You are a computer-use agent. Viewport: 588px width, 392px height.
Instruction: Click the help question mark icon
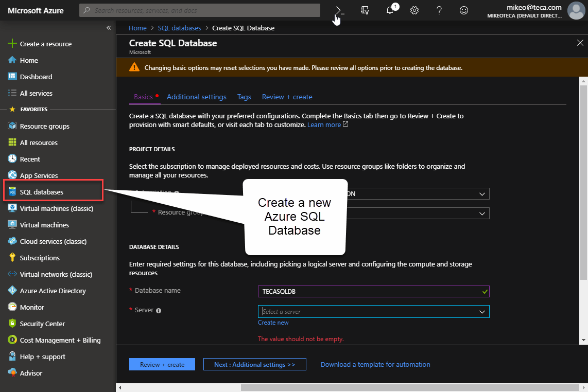point(439,10)
